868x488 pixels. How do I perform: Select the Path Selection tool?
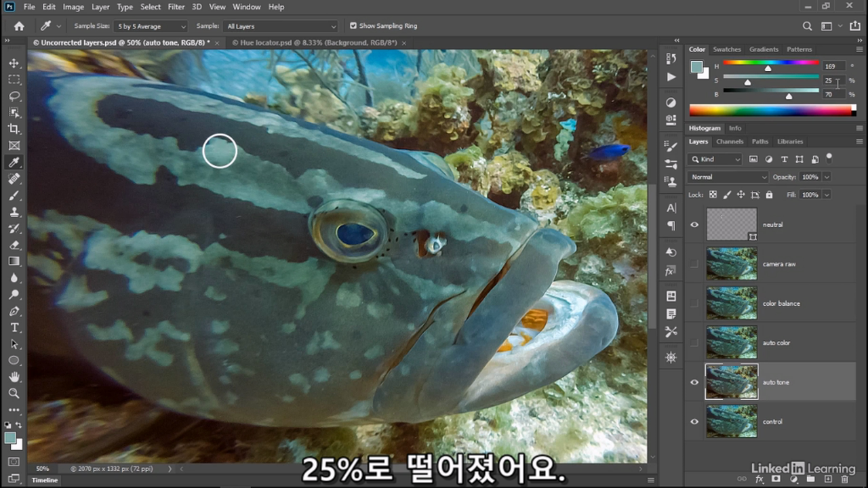(14, 344)
